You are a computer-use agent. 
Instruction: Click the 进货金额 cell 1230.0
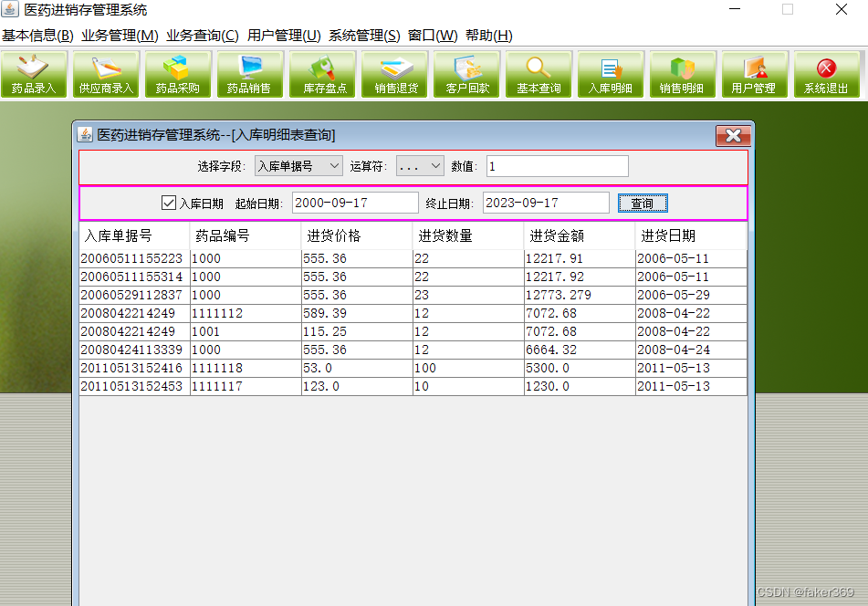point(580,386)
